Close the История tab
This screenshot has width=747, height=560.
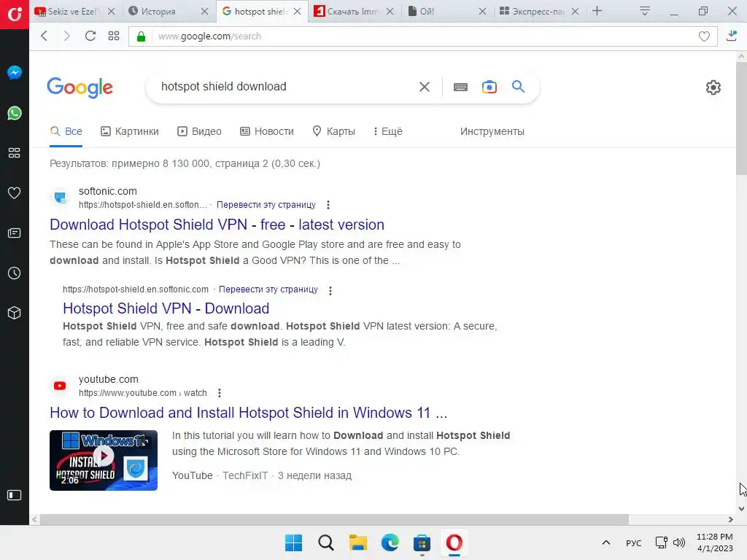point(204,11)
